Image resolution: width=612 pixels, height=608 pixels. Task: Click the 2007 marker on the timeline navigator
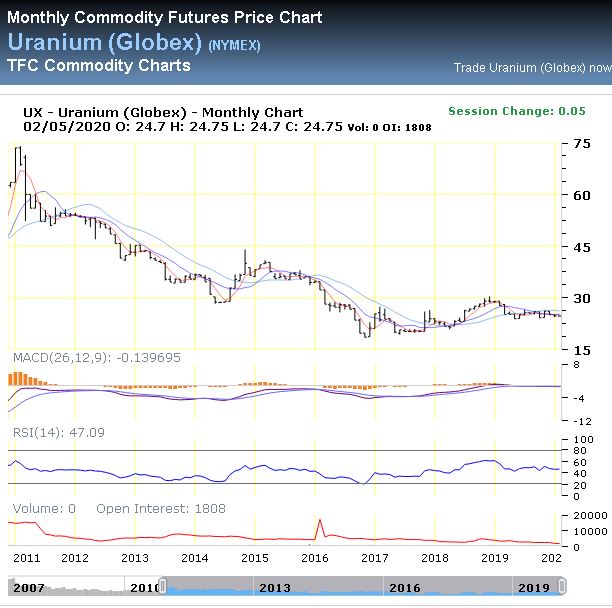pos(27,588)
